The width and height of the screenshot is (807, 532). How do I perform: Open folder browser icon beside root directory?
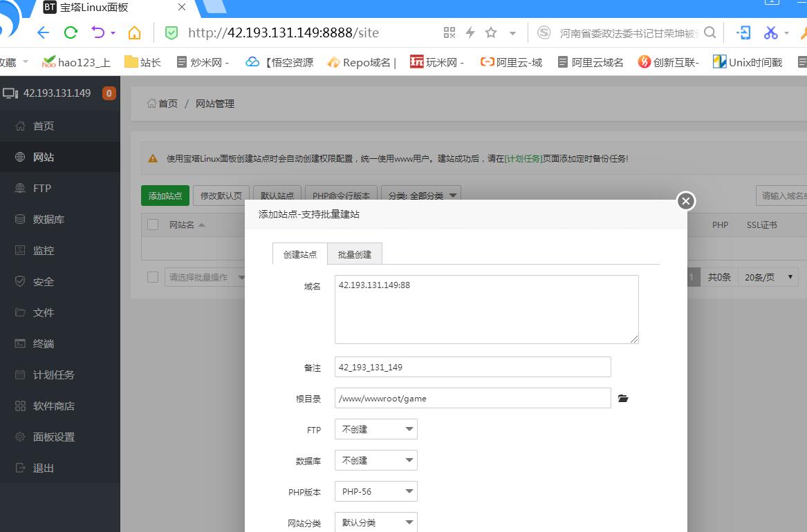pyautogui.click(x=623, y=399)
